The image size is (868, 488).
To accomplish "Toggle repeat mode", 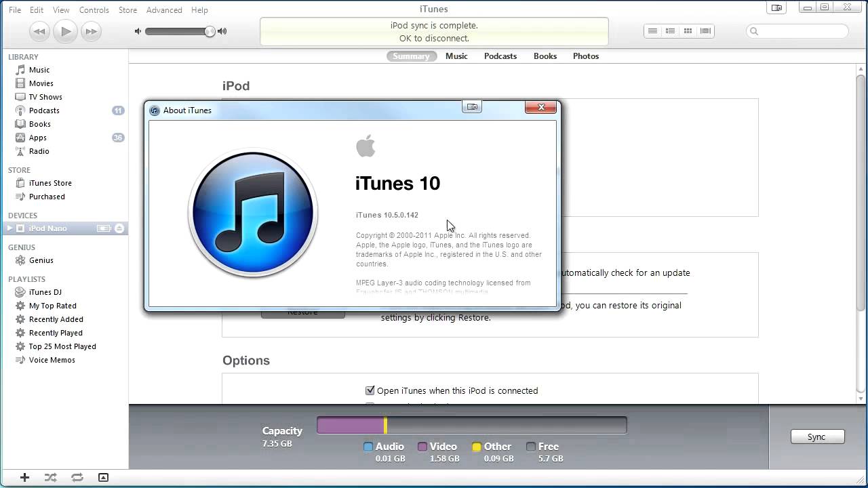I will click(x=77, y=477).
